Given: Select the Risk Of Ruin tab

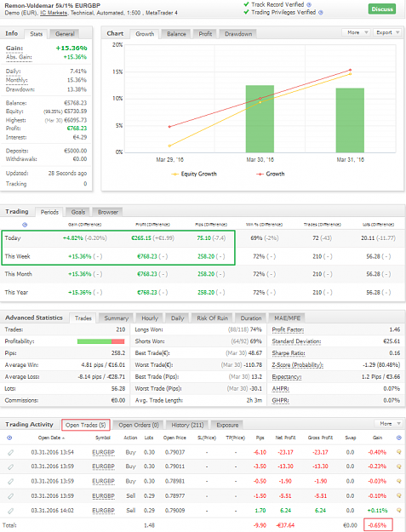Looking at the screenshot, I should pyautogui.click(x=212, y=318).
